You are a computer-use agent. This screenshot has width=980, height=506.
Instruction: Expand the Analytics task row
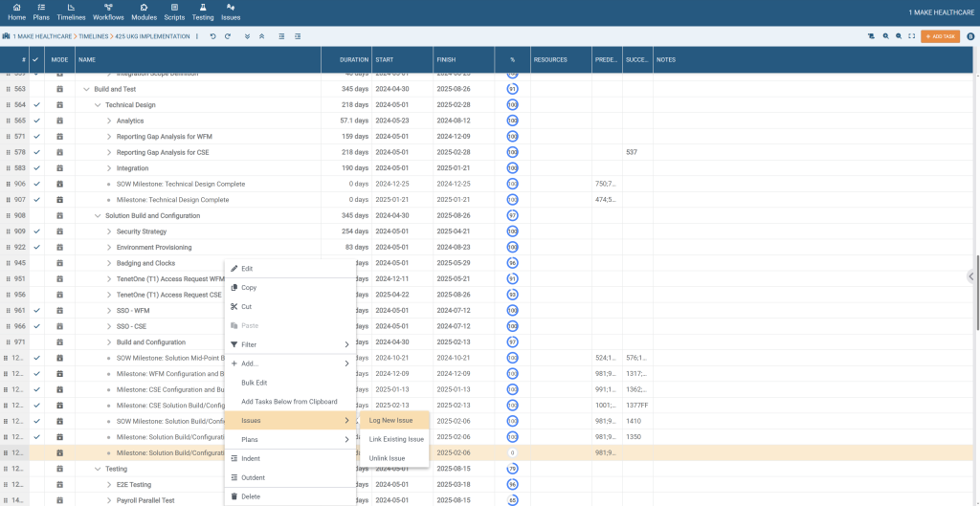point(109,121)
